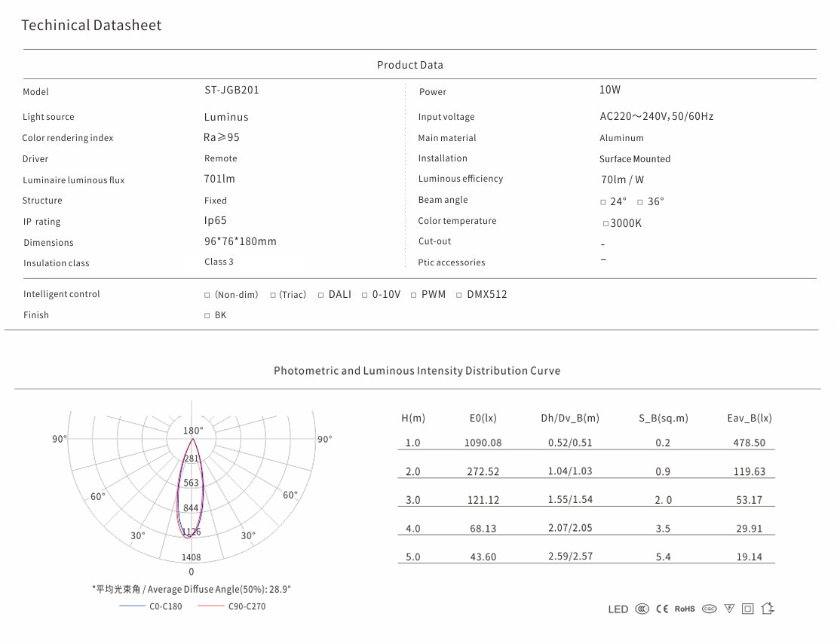
Task: Click the LED label icon
Action: point(618,609)
